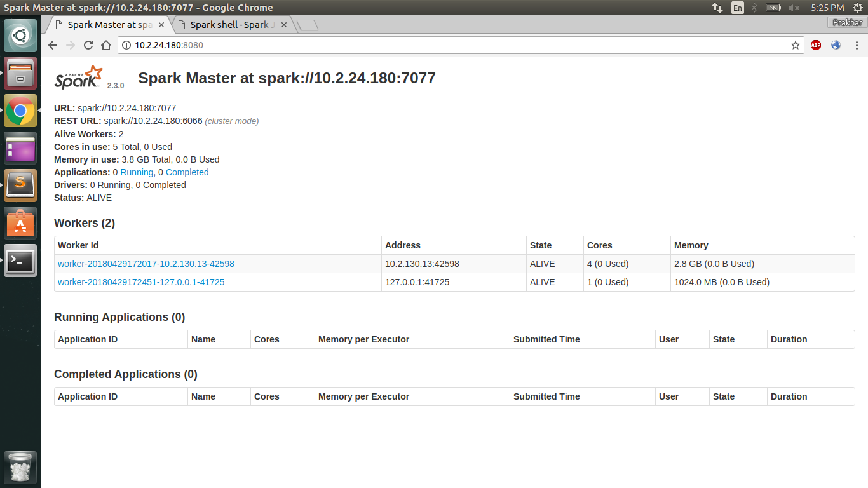Open Ubuntu Dash search launcher
Viewport: 868px width, 488px height.
(x=20, y=35)
